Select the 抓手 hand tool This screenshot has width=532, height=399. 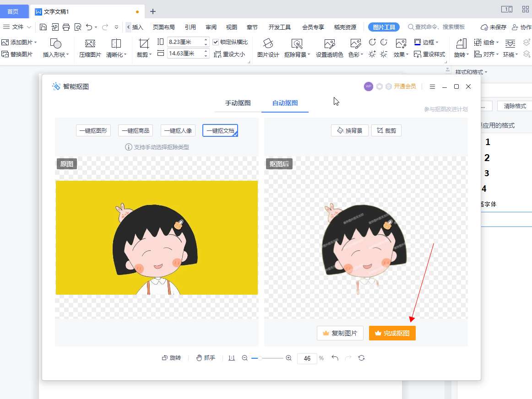[x=206, y=358]
